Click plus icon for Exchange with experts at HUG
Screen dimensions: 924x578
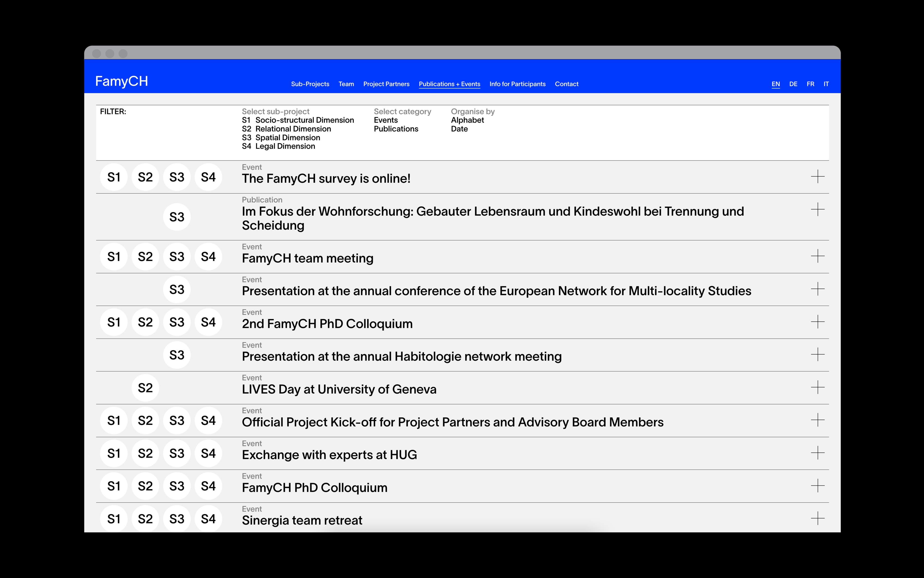click(x=818, y=453)
